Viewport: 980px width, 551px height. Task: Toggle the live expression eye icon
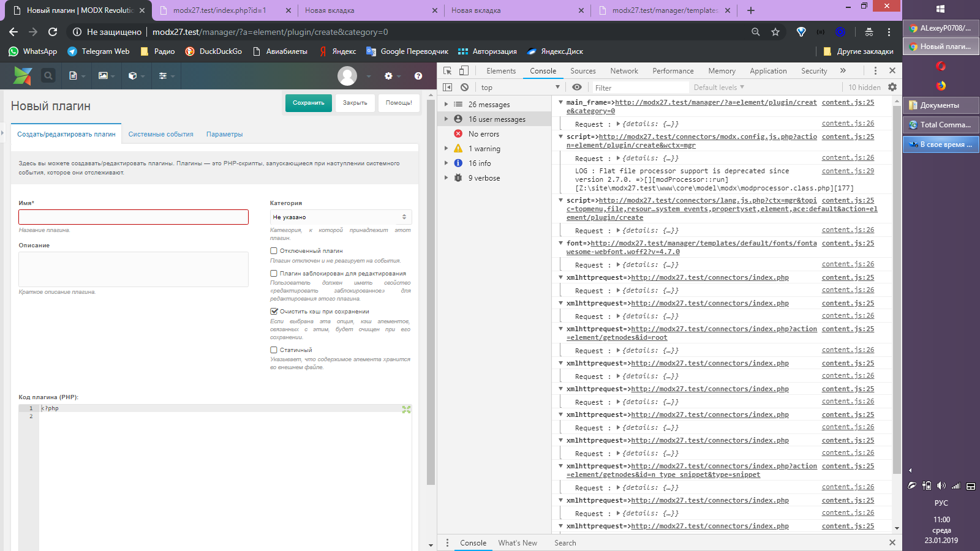[x=577, y=88]
